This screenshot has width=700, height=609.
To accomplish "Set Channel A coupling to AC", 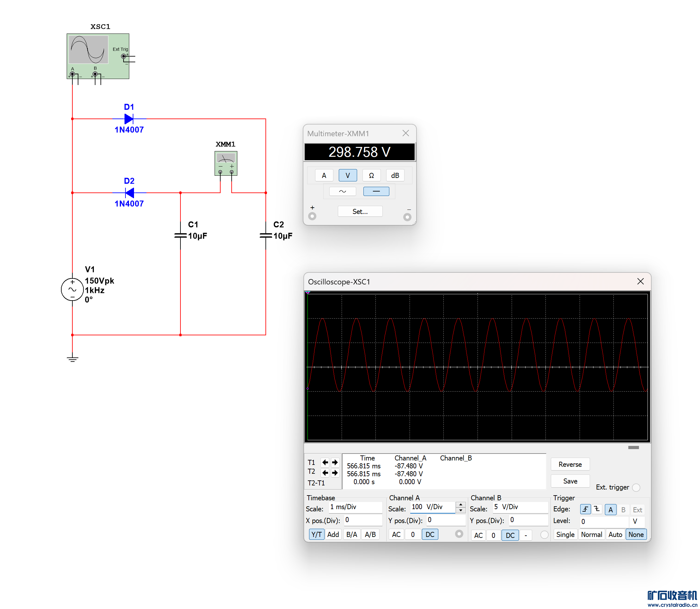I will click(396, 534).
